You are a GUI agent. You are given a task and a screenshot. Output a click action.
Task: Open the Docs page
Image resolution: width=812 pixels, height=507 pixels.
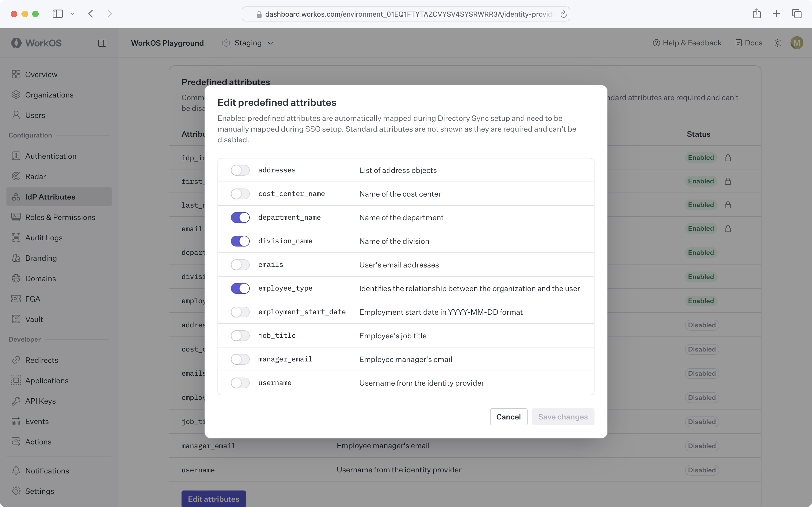tap(749, 43)
